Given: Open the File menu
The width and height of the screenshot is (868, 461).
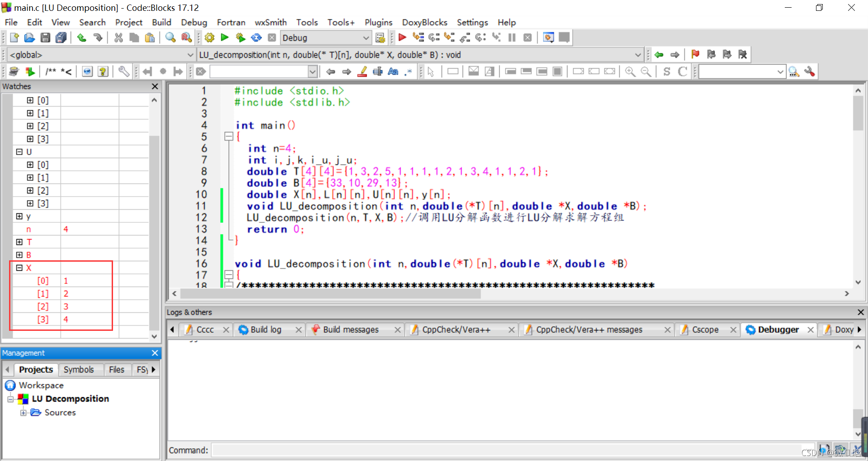Looking at the screenshot, I should pos(11,22).
